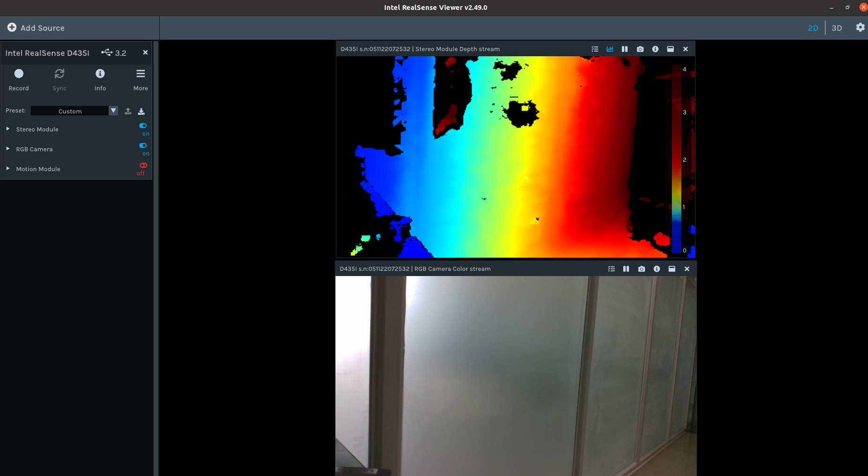Open the Preset dropdown menu
The width and height of the screenshot is (868, 476).
[x=113, y=111]
